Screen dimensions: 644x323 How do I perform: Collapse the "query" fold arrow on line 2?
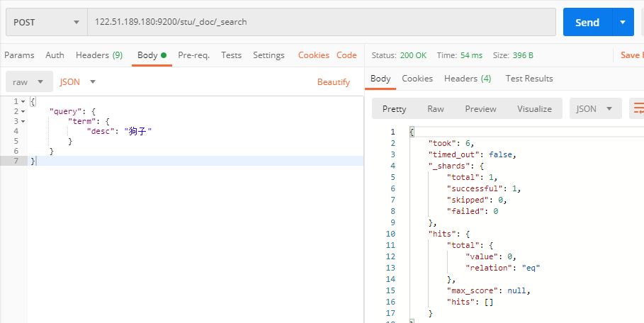click(x=23, y=111)
